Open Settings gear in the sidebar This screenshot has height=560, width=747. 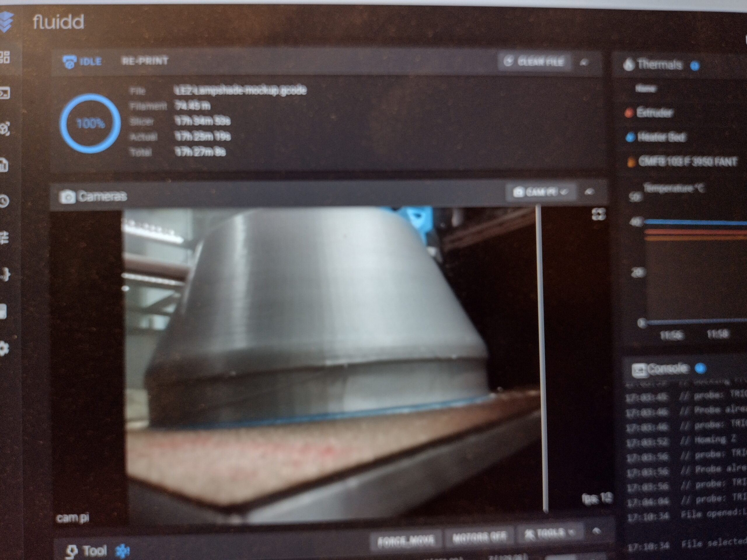click(x=4, y=349)
